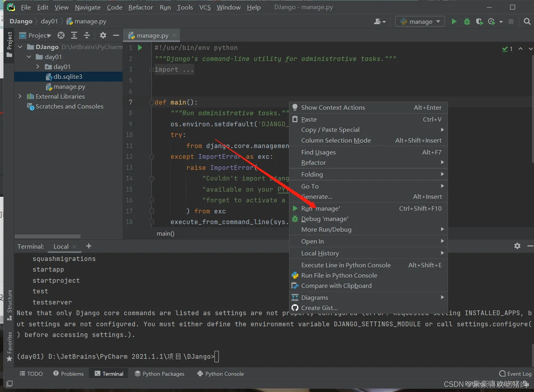The height and width of the screenshot is (392, 534).
Task: Close the Local terminal tab
Action: pos(74,247)
